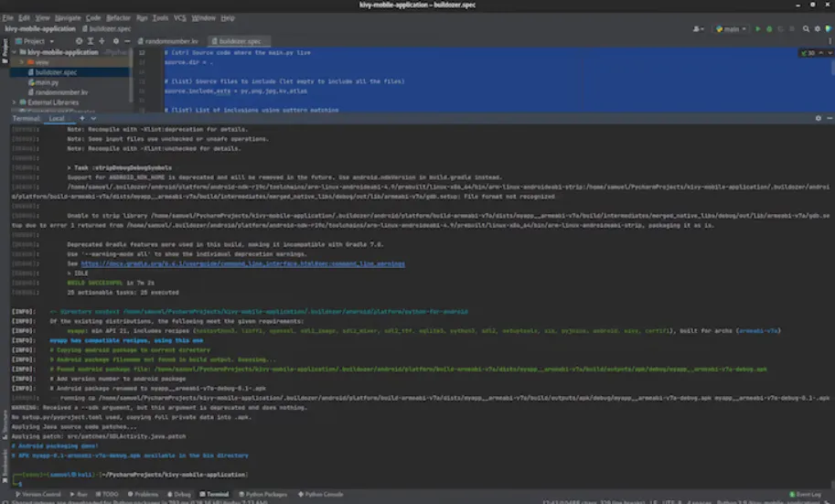Click the editor vertical scrollbar thumb
Screen dimensions: 835x504
coord(832,68)
